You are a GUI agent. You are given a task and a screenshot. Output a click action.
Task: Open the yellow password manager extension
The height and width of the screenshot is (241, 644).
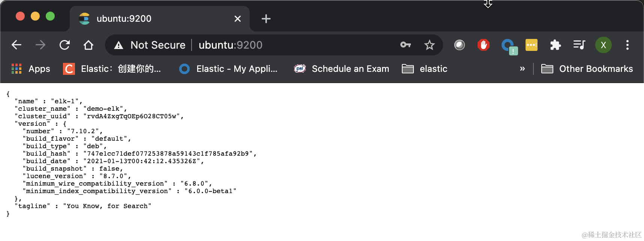click(532, 45)
